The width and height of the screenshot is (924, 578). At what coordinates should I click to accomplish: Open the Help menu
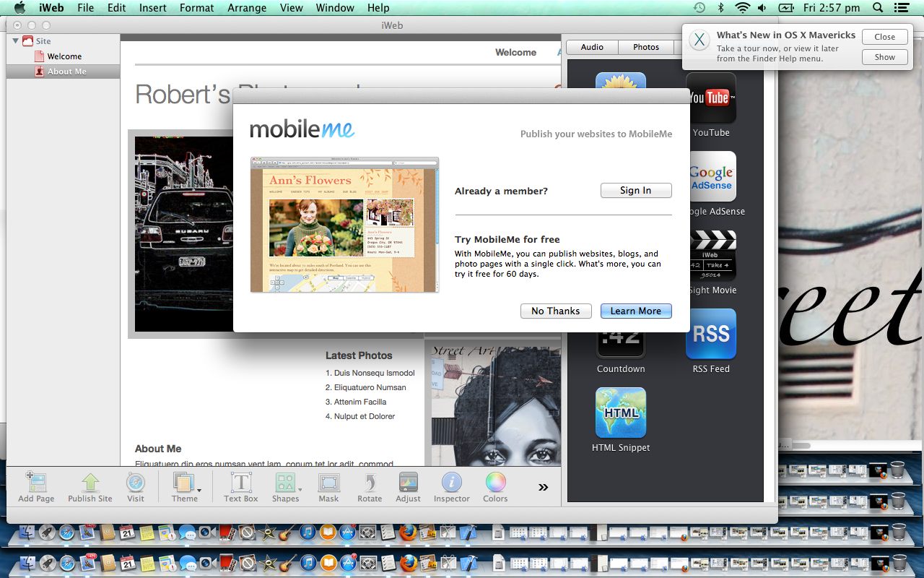pos(378,8)
